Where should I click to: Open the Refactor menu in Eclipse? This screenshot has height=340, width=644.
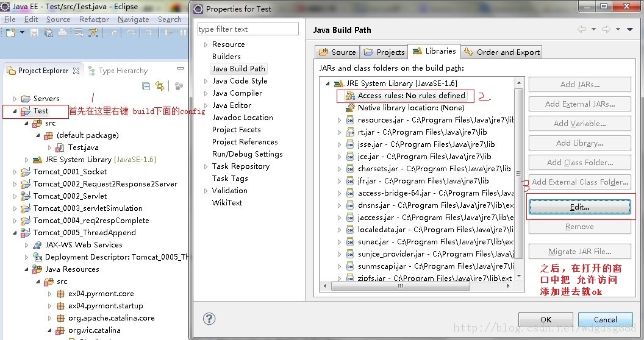(94, 19)
